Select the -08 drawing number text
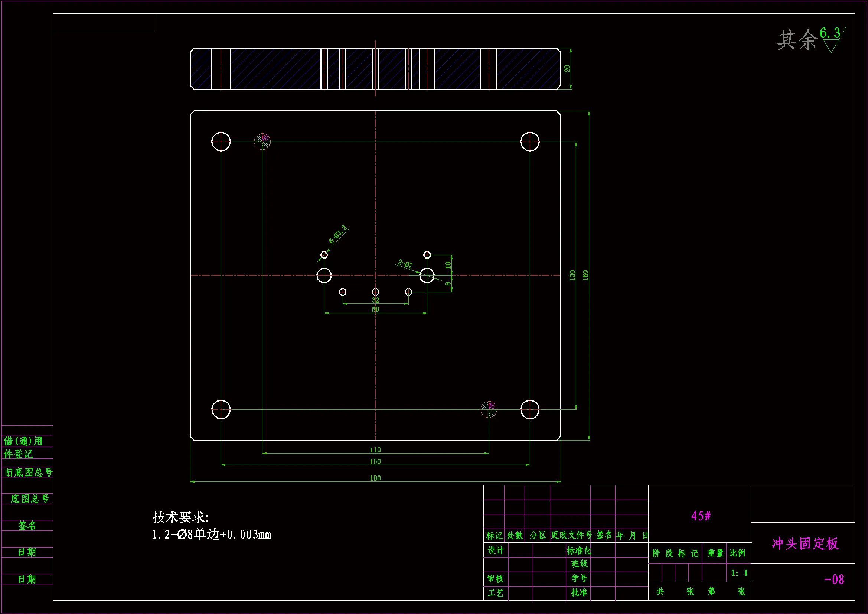 833,579
